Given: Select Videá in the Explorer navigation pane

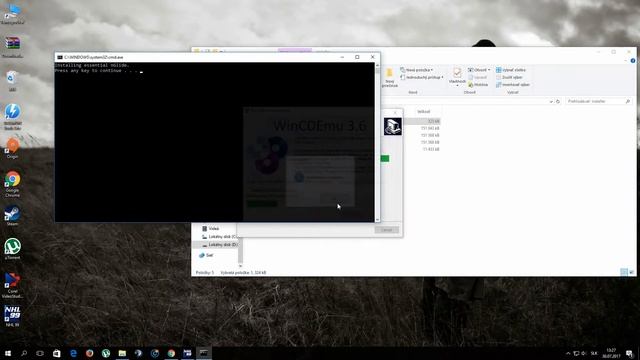Looking at the screenshot, I should pos(210,229).
